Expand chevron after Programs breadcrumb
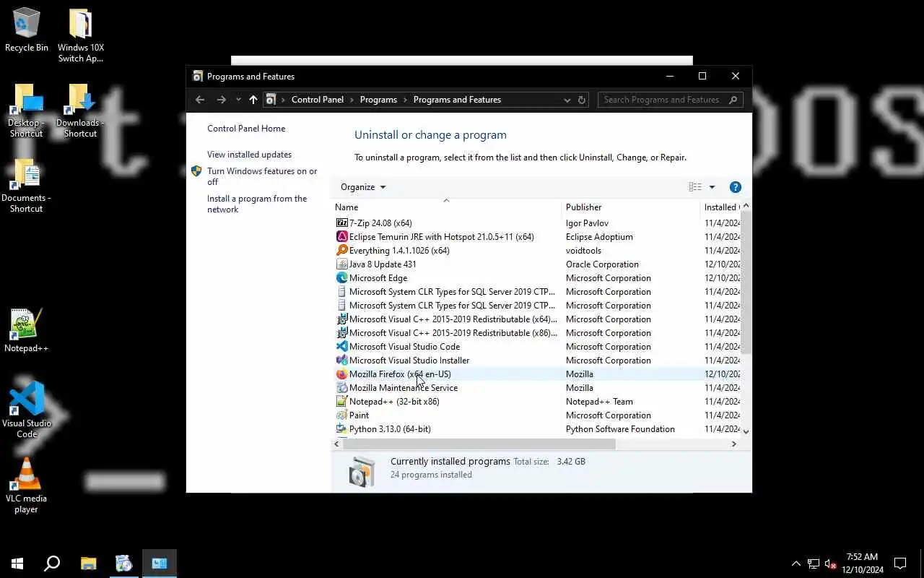The height and width of the screenshot is (578, 924). click(406, 100)
